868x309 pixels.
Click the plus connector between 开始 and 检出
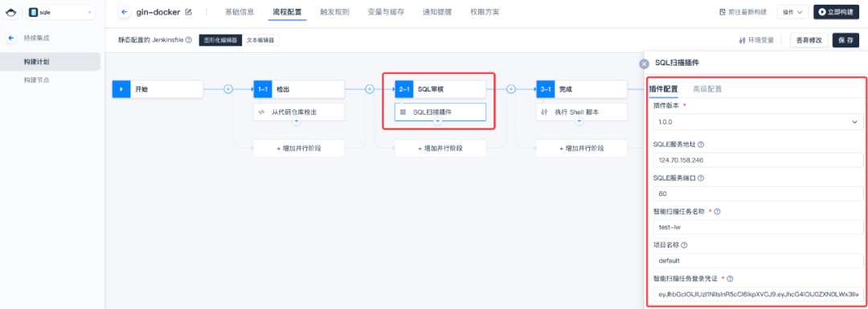tap(228, 89)
